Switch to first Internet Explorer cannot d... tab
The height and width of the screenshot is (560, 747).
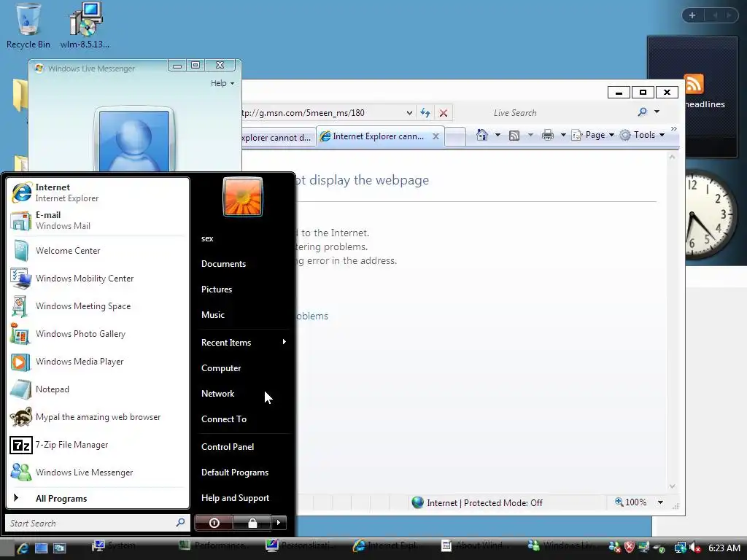coord(277,138)
